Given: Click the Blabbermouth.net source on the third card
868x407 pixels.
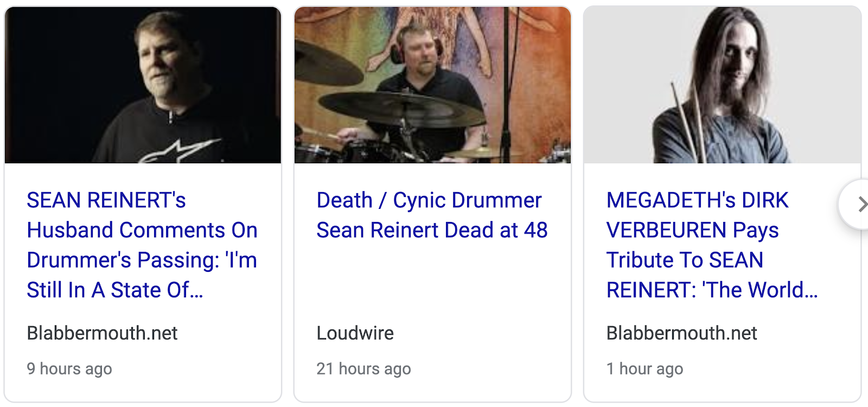Looking at the screenshot, I should point(681,333).
